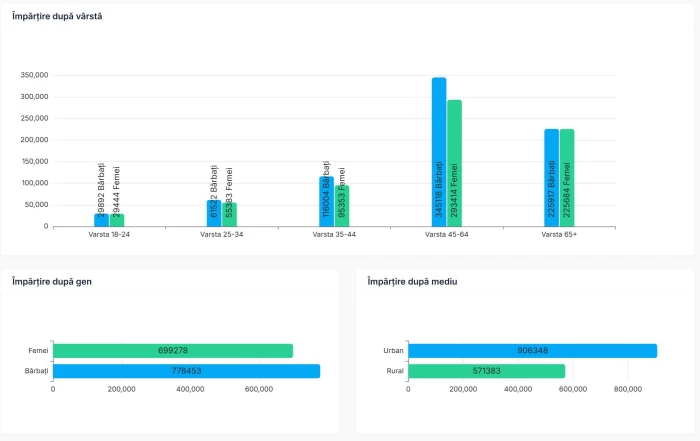Image resolution: width=700 pixels, height=441 pixels.
Task: Click the green Femei bar for Varsta 35-44
Action: 342,206
